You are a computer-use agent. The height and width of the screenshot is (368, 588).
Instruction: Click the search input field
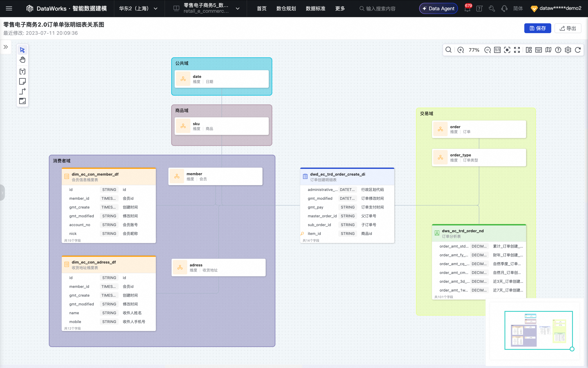point(381,9)
